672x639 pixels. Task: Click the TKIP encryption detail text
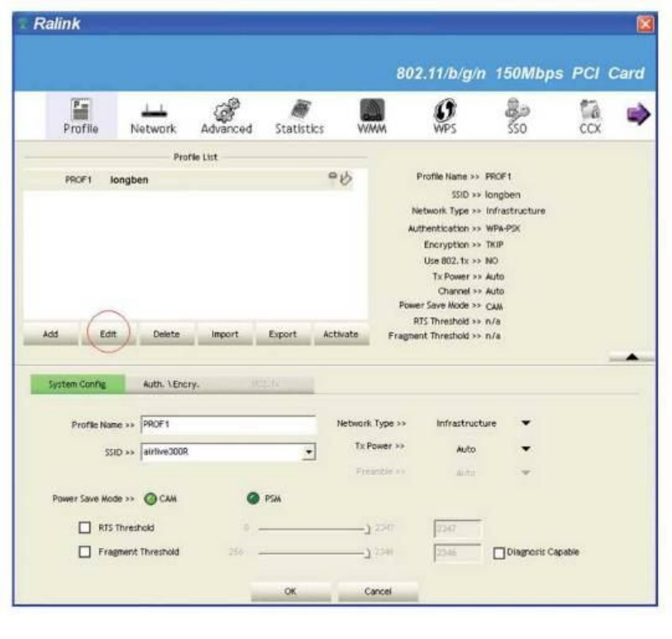click(x=494, y=245)
